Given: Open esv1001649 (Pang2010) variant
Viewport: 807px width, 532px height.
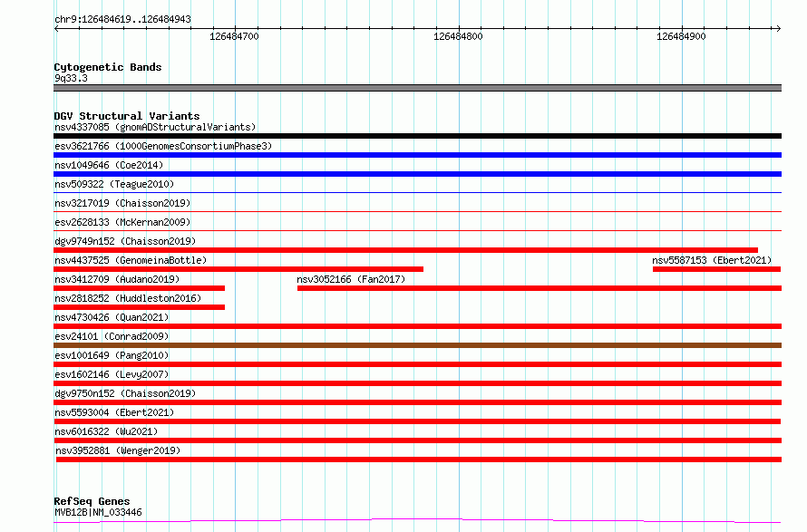Looking at the screenshot, I should click(112, 355).
